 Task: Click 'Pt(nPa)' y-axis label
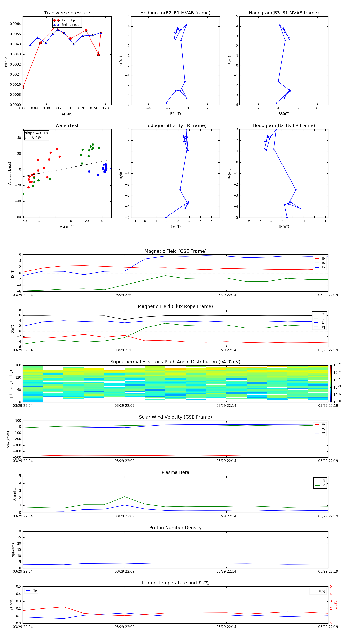coord(6,61)
